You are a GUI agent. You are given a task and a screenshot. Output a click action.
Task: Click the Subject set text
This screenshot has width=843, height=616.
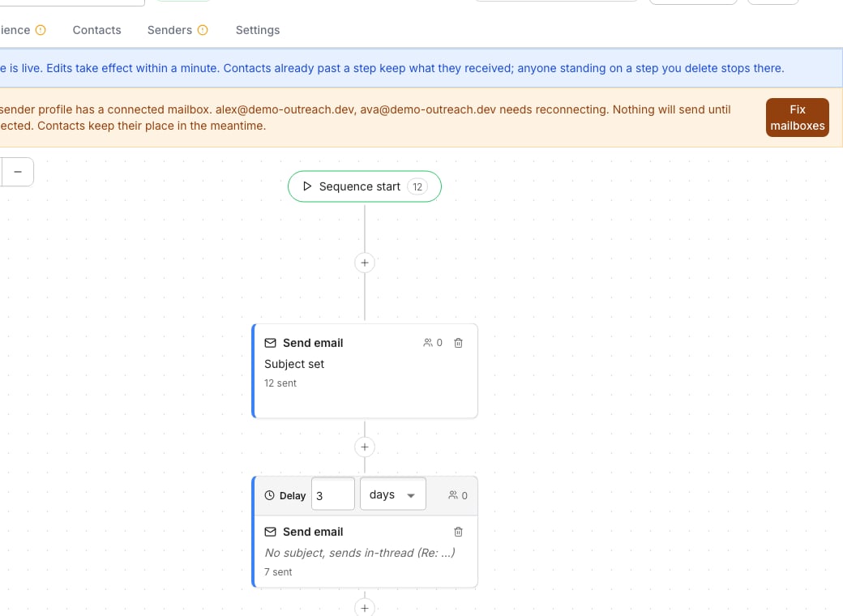pos(294,364)
